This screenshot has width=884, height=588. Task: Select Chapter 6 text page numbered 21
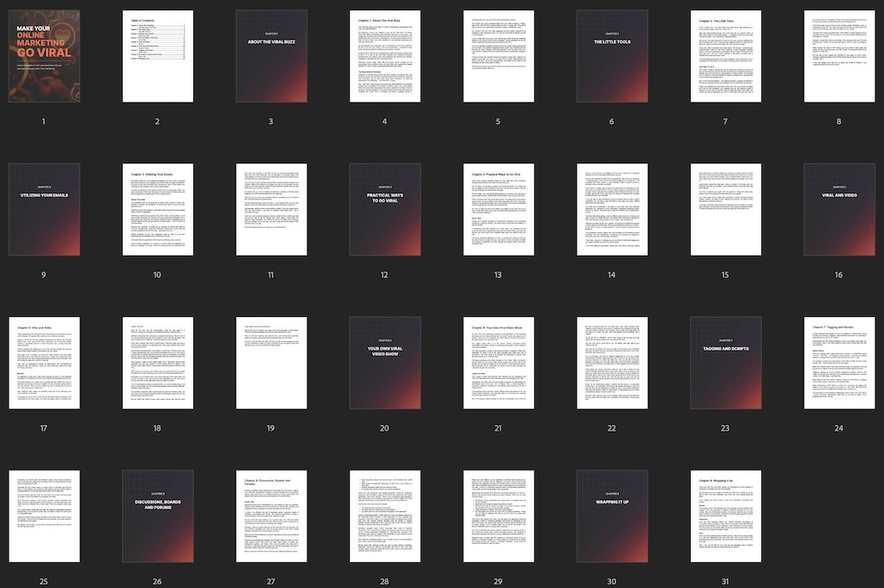498,363
